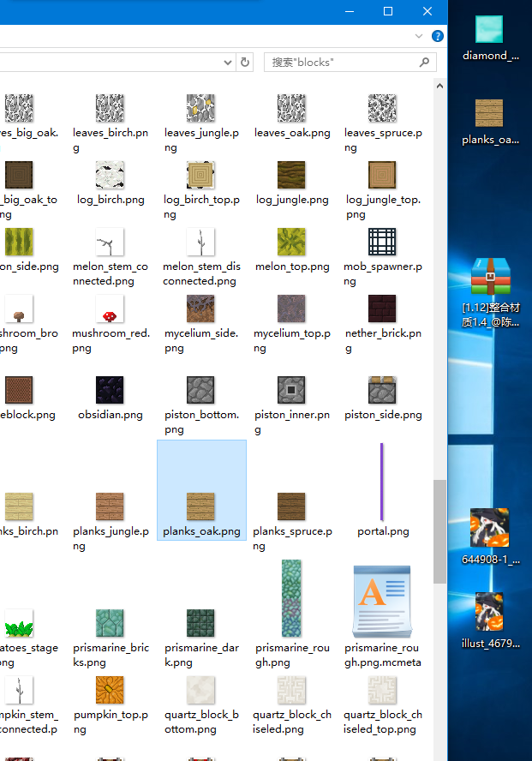Select the planks_jungle.png file icon
The height and width of the screenshot is (761, 532).
(111, 506)
